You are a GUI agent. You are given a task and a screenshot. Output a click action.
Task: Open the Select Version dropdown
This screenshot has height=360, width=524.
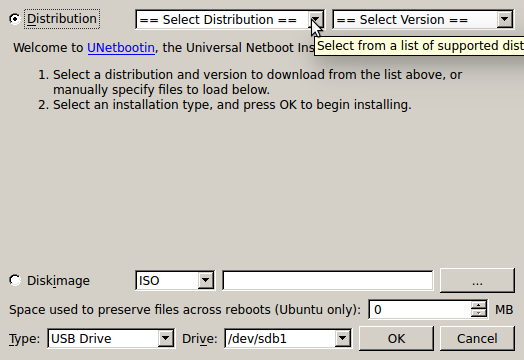click(x=423, y=19)
